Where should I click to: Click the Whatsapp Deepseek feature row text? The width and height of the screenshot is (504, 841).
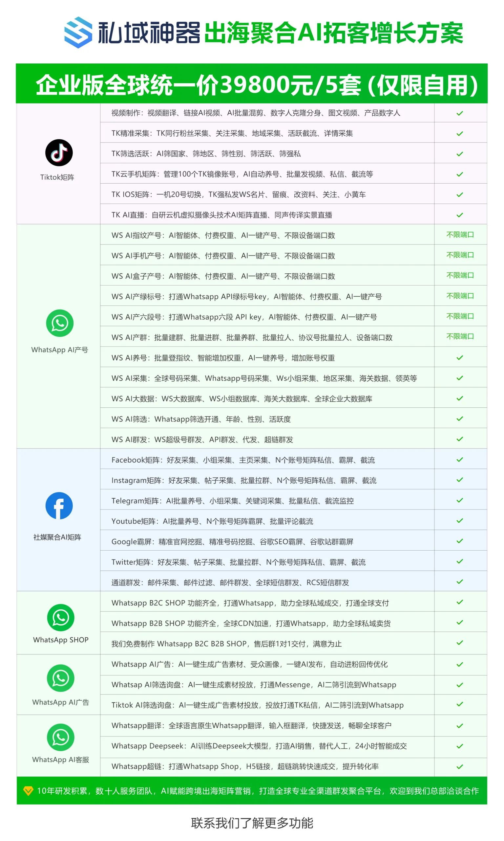(259, 746)
